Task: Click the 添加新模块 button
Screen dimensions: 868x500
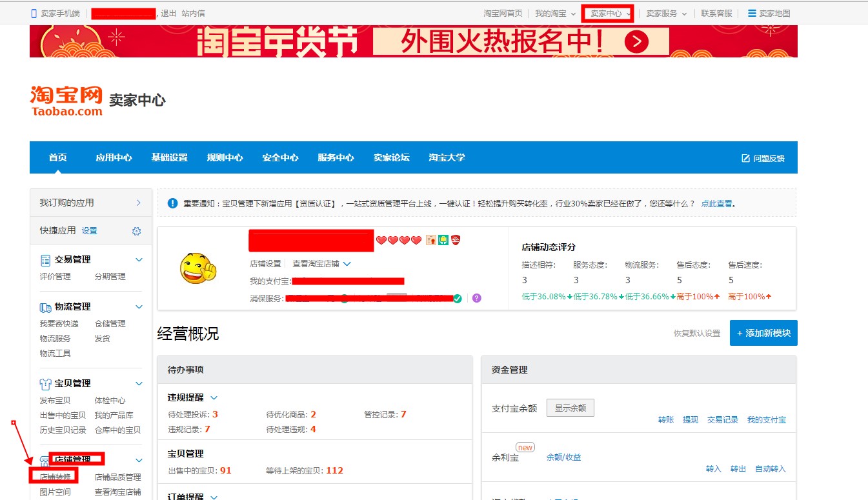Action: point(763,333)
